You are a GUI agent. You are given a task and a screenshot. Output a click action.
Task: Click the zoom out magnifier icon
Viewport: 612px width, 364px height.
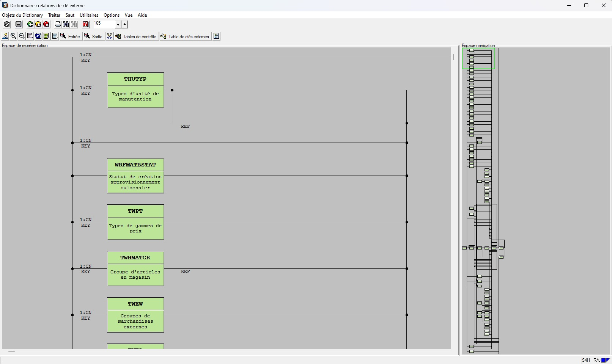tap(22, 36)
